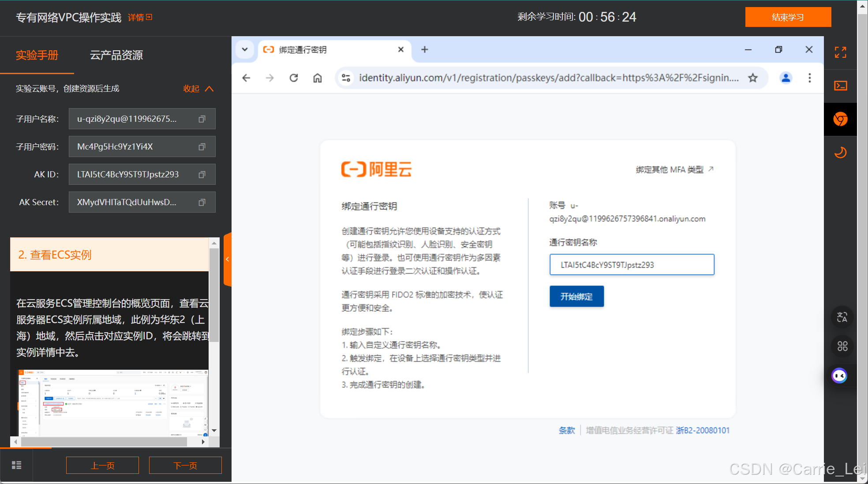Click the browser address bar URL
This screenshot has height=484, width=868.
[x=548, y=78]
